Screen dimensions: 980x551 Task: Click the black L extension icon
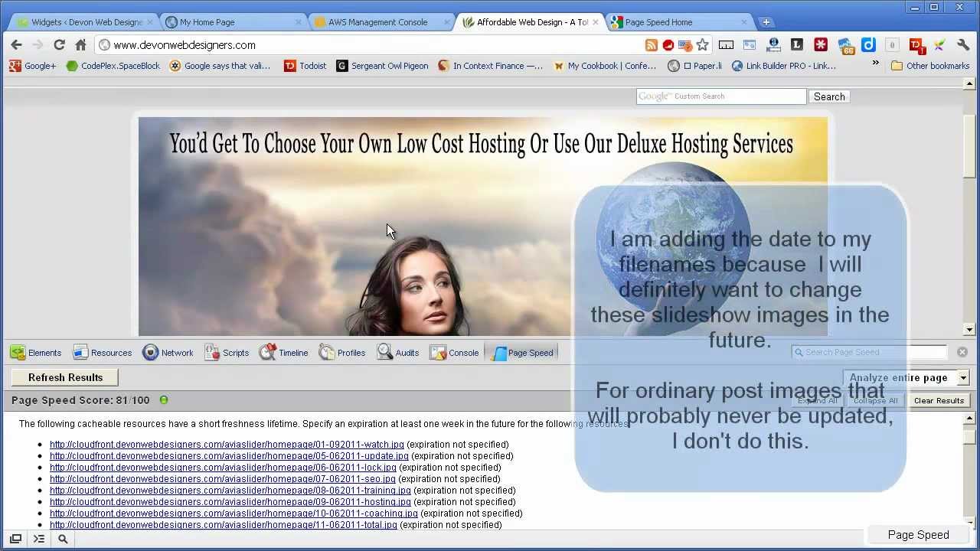[797, 45]
